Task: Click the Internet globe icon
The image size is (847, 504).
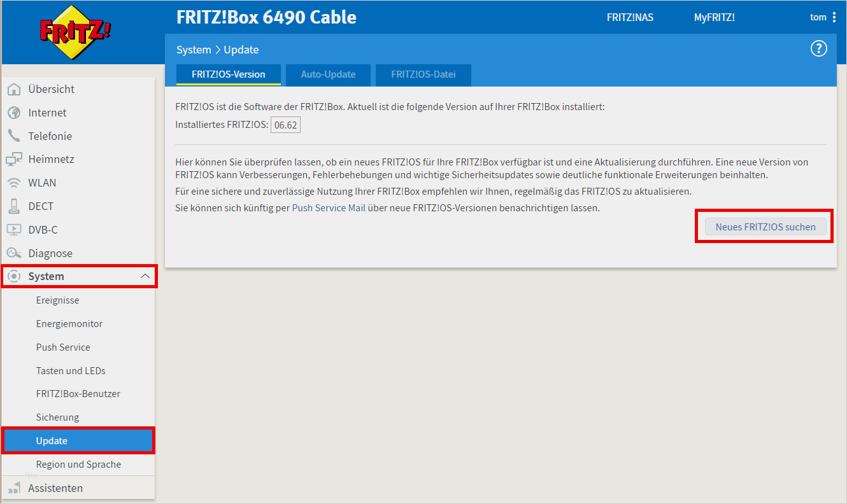Action: 14,113
